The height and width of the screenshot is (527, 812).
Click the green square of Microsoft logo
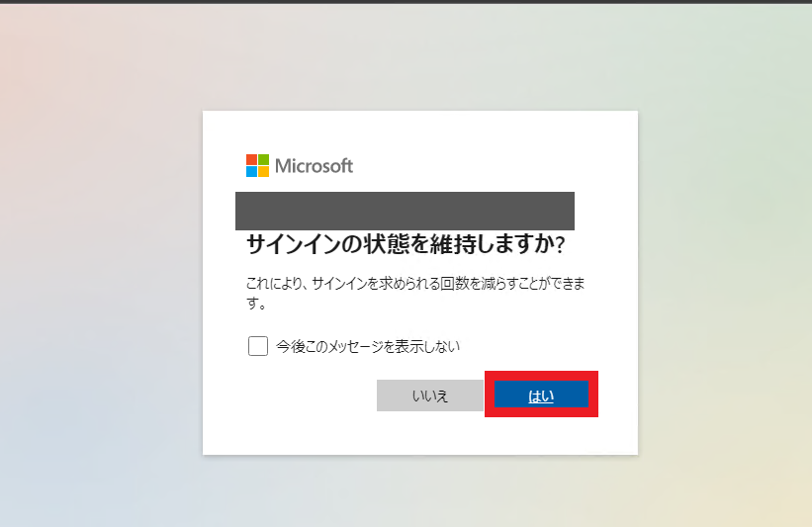(x=264, y=159)
